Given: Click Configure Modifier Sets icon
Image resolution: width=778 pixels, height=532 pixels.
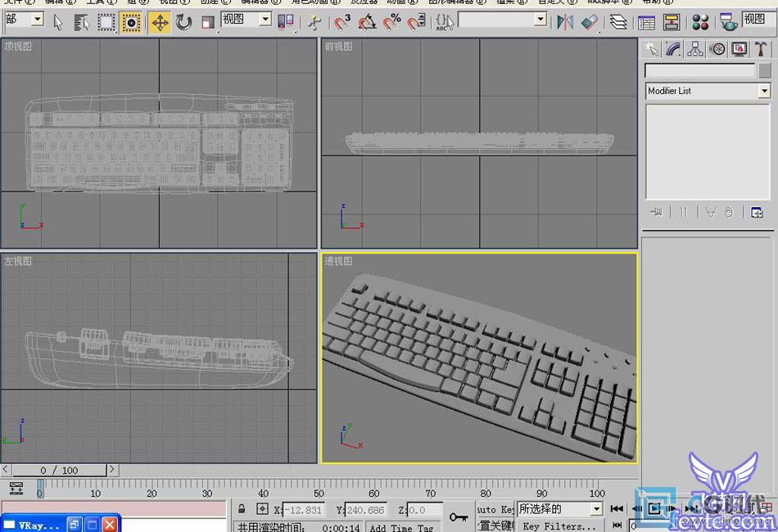Looking at the screenshot, I should click(x=757, y=212).
